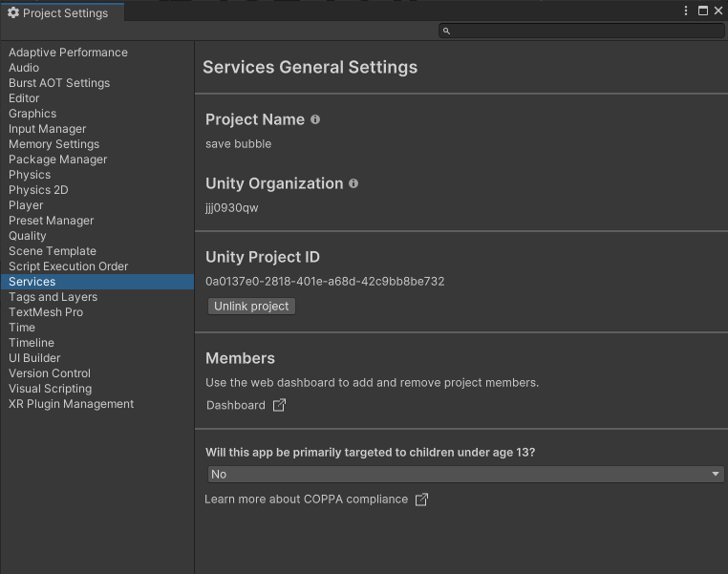Open Input Manager settings

(47, 129)
